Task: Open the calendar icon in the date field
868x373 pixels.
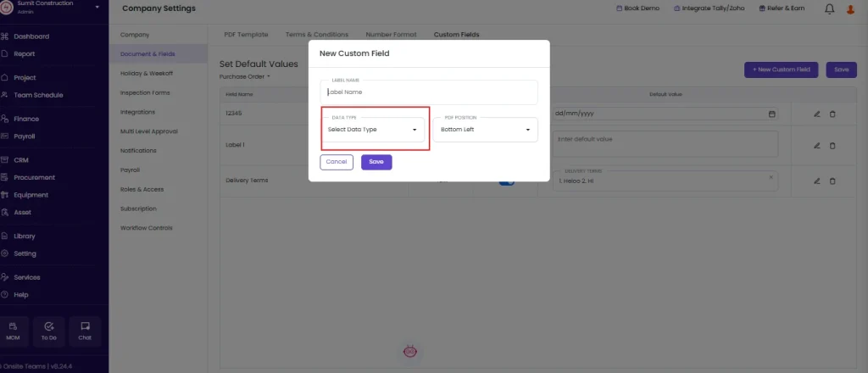Action: pyautogui.click(x=771, y=114)
